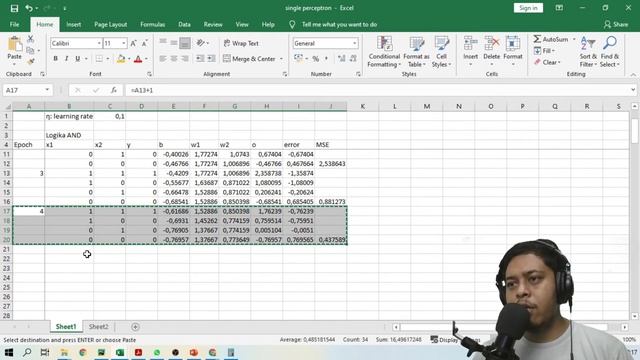Click the vertical scrollbar thumb
640x360 pixels.
[x=634, y=131]
